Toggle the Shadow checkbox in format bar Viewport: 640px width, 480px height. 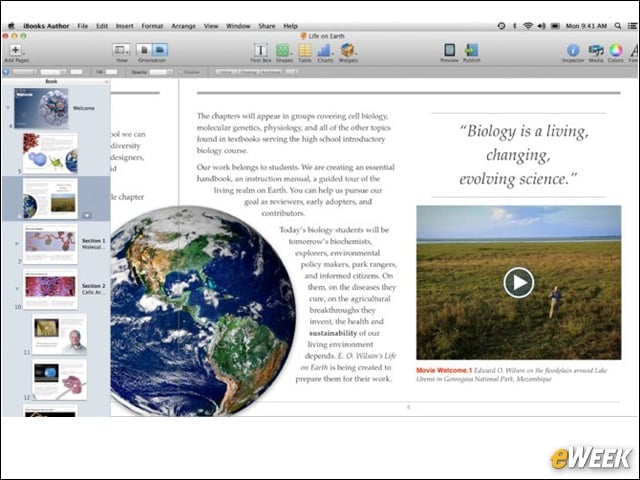click(x=180, y=72)
